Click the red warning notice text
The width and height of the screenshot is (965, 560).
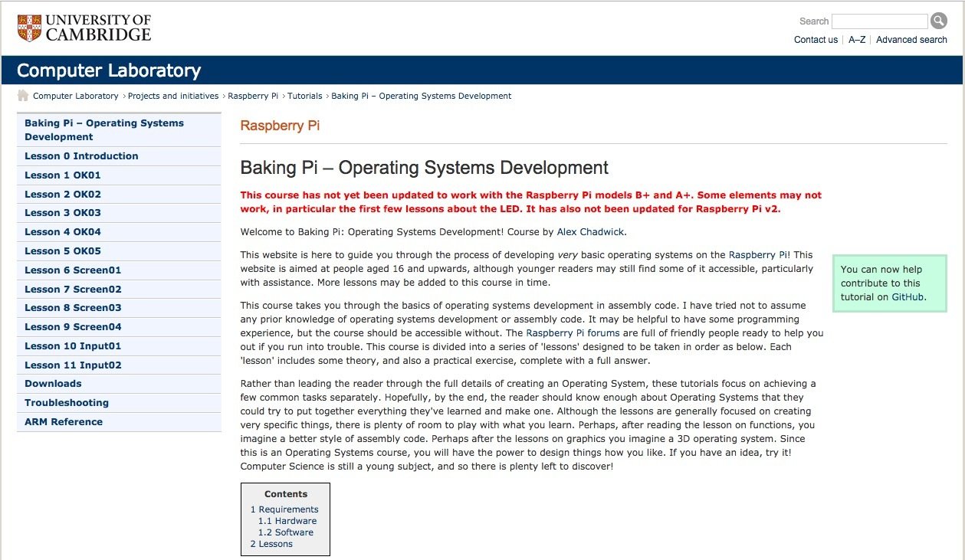[531, 202]
